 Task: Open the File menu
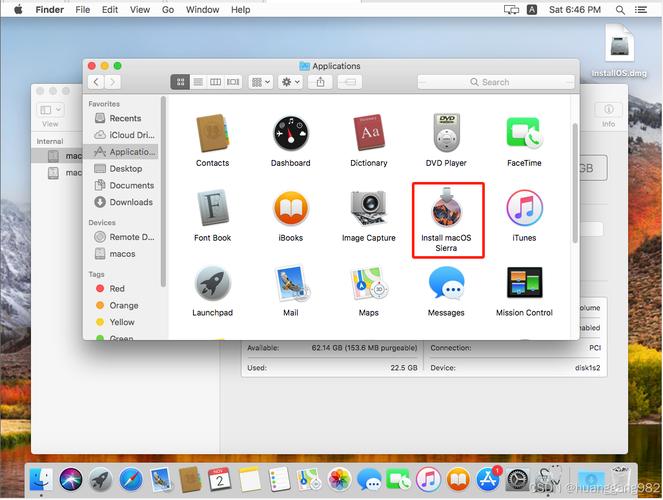click(x=82, y=9)
